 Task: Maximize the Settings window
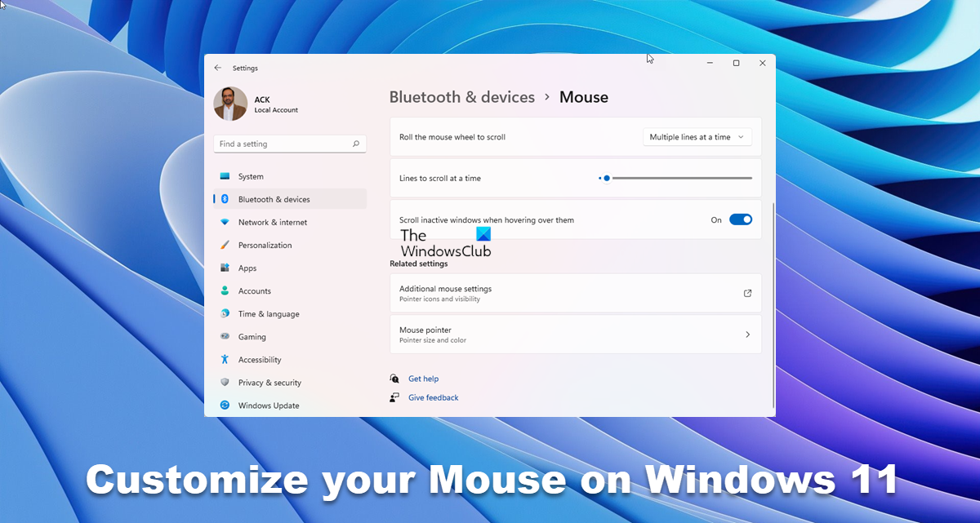point(736,64)
